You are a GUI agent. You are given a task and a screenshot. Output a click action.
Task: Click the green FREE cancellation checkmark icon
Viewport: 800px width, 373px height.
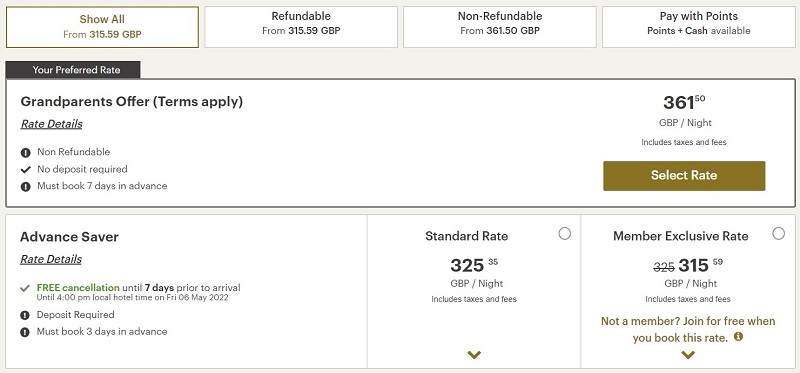(x=24, y=288)
